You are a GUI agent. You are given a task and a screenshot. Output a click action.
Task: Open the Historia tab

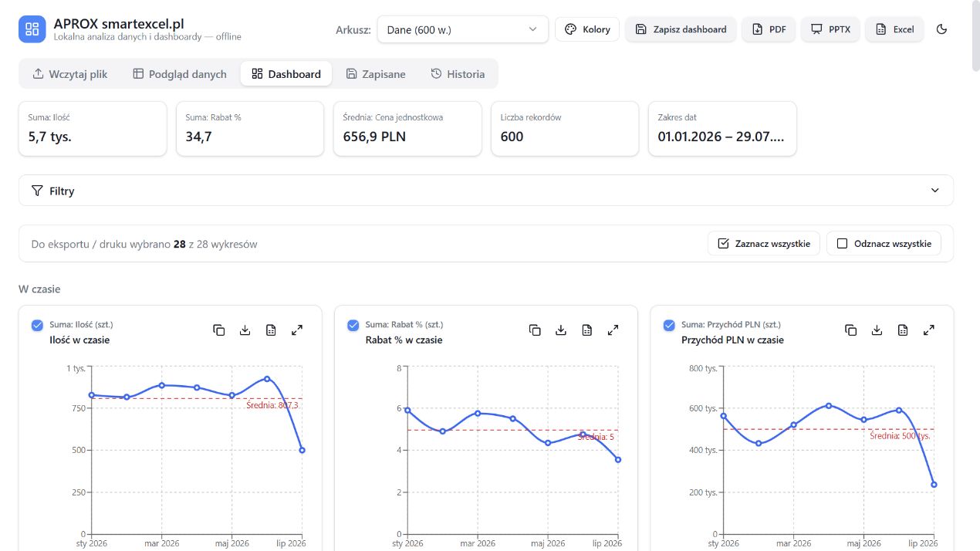(458, 74)
